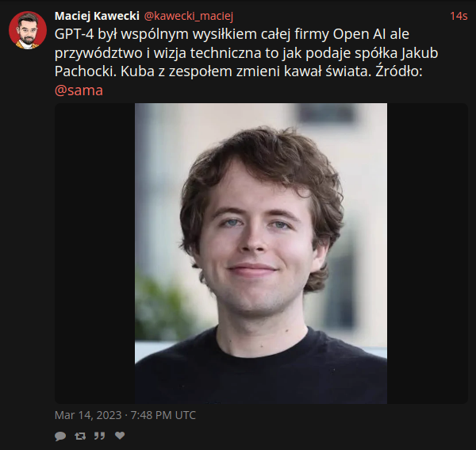Click the tweet line mentioning Jakub
Screen dimensions: 476x450
pos(246,53)
